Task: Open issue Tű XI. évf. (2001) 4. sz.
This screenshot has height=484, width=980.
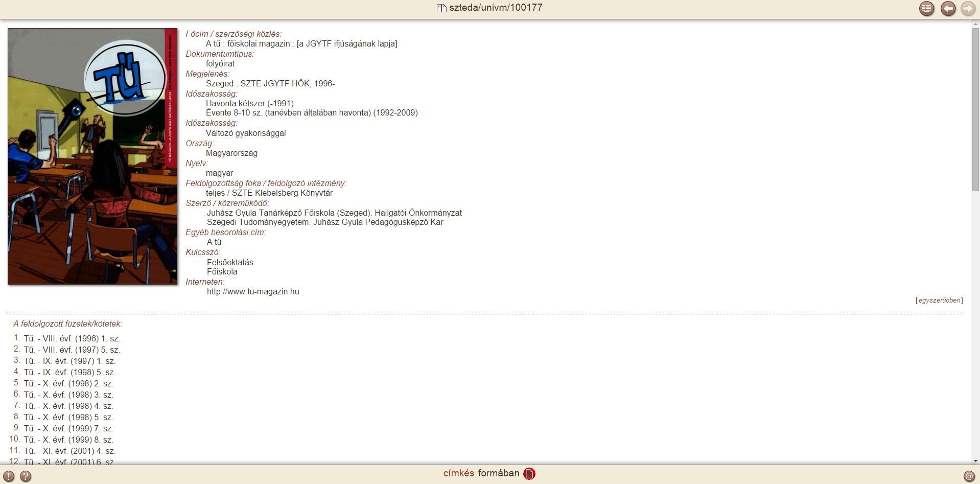Action: pyautogui.click(x=69, y=451)
